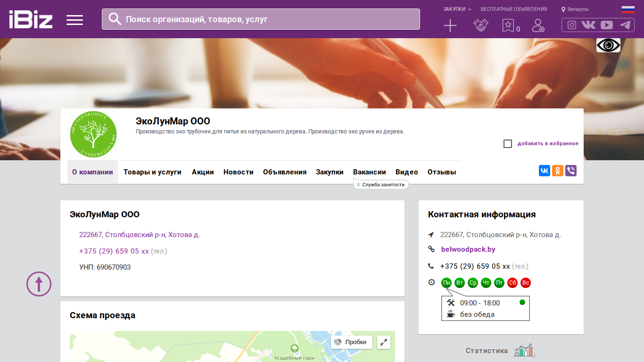Click Бесплатные объявления link
The image size is (644, 362).
514,9
